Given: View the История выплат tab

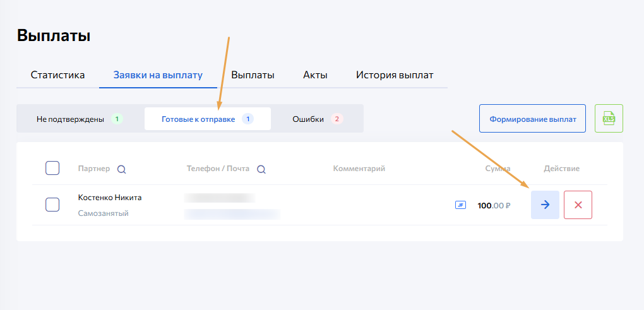Looking at the screenshot, I should pyautogui.click(x=395, y=75).
